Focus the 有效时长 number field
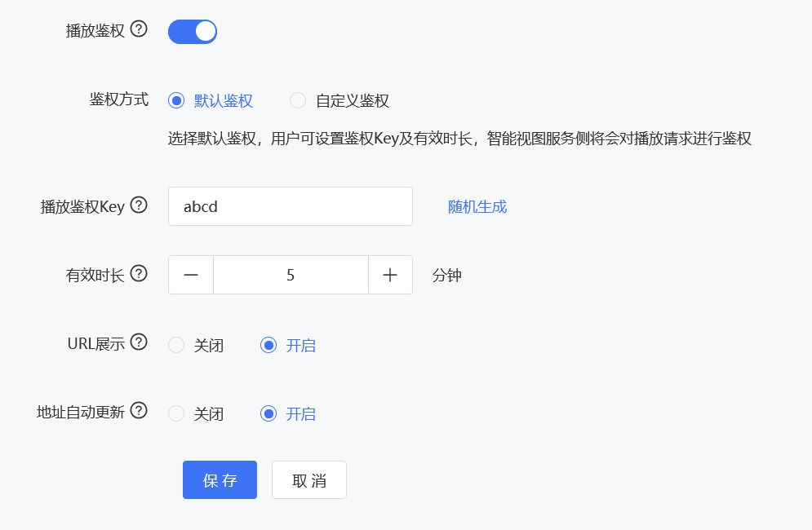Image resolution: width=812 pixels, height=530 pixels. coord(291,275)
